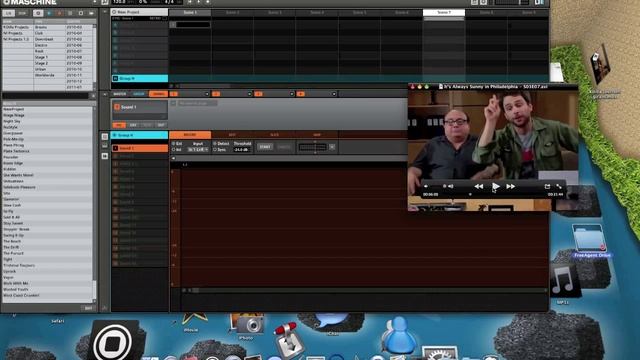Open third module slot dropdown arrow

coord(292,94)
